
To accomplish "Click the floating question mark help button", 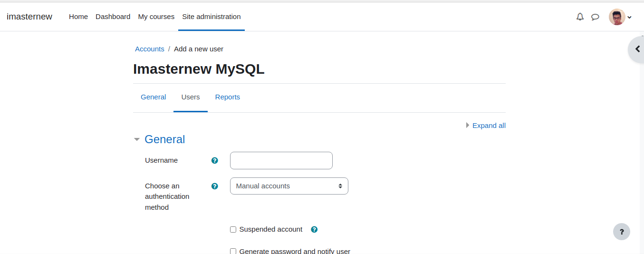I will (x=622, y=232).
